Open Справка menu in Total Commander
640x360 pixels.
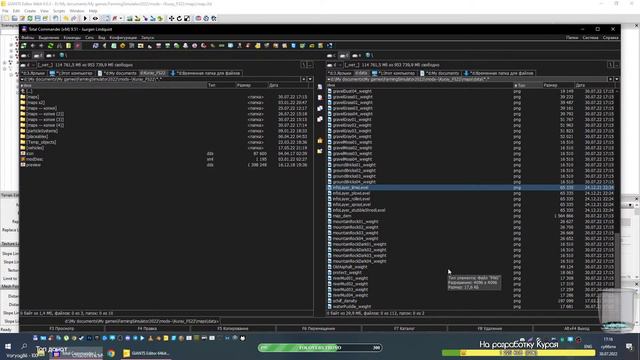tap(611, 38)
